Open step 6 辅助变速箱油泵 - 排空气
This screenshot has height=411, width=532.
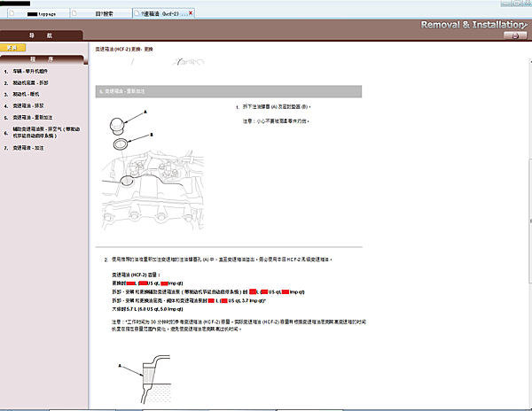tap(46, 132)
